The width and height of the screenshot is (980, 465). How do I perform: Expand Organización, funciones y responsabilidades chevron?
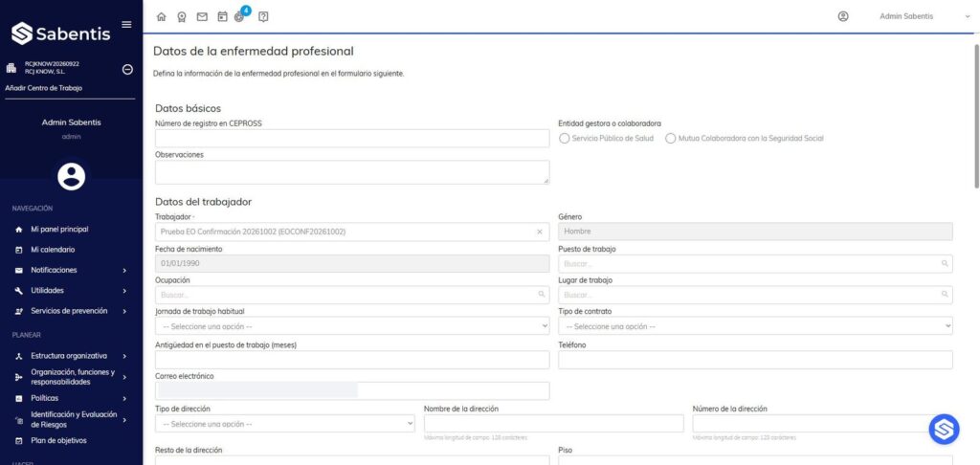[124, 377]
